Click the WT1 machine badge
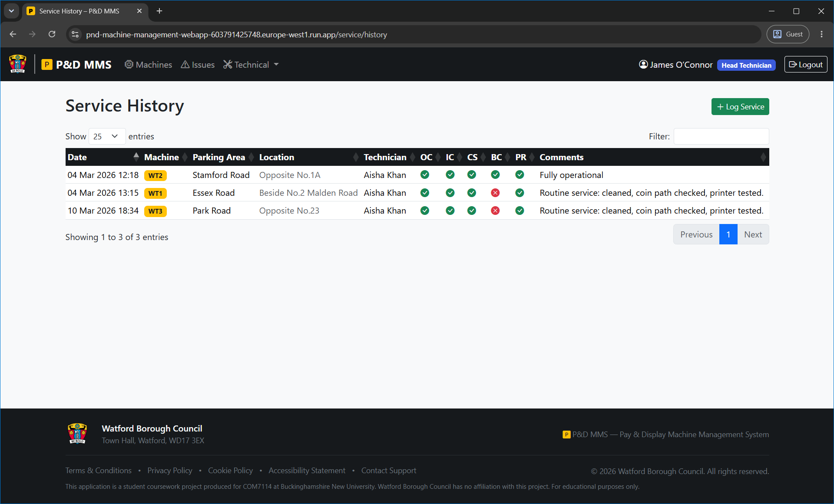 pos(155,193)
